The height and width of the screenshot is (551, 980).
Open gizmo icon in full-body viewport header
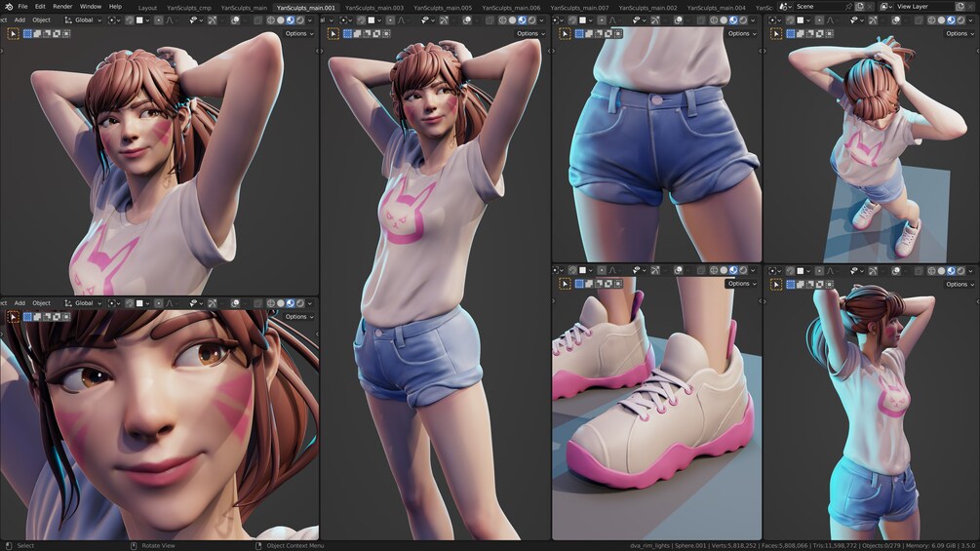coord(445,20)
